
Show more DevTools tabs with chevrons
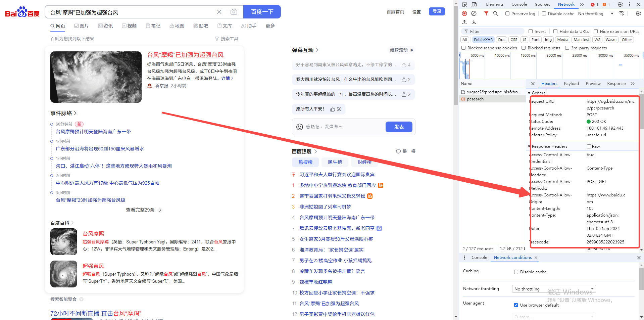582,4
